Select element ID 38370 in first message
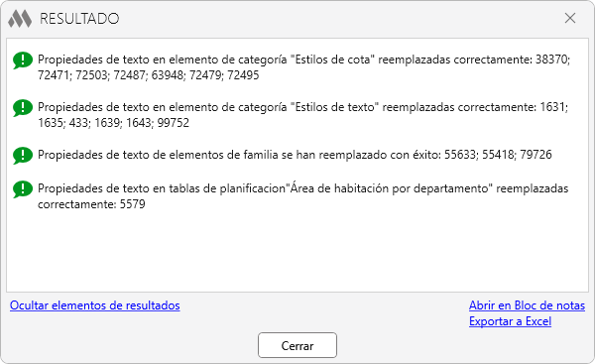 tap(551, 60)
